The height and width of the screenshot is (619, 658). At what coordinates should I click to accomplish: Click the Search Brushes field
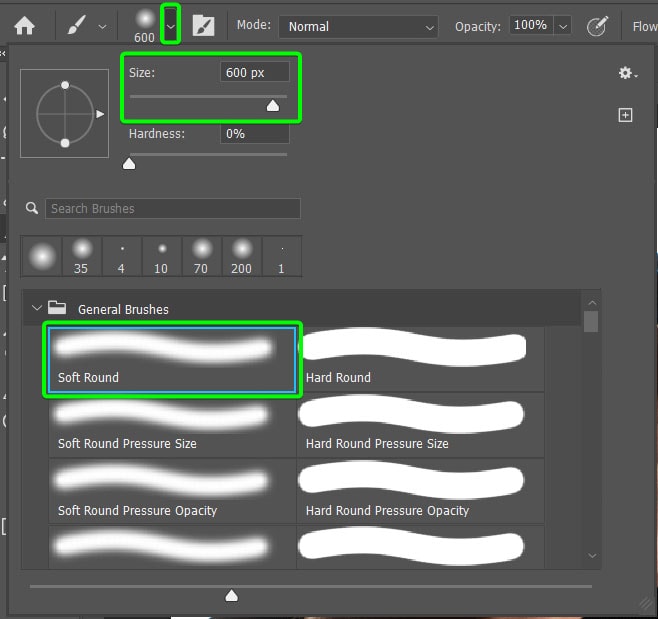pyautogui.click(x=172, y=208)
